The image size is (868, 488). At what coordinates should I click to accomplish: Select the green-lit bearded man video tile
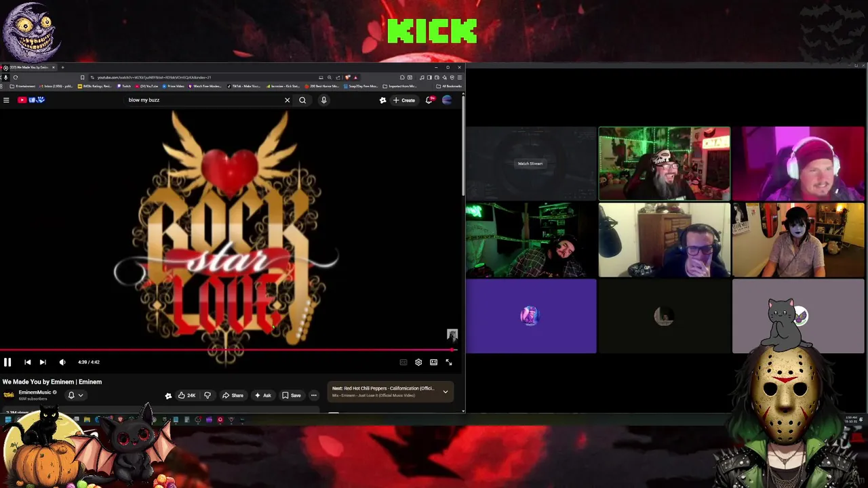click(665, 163)
